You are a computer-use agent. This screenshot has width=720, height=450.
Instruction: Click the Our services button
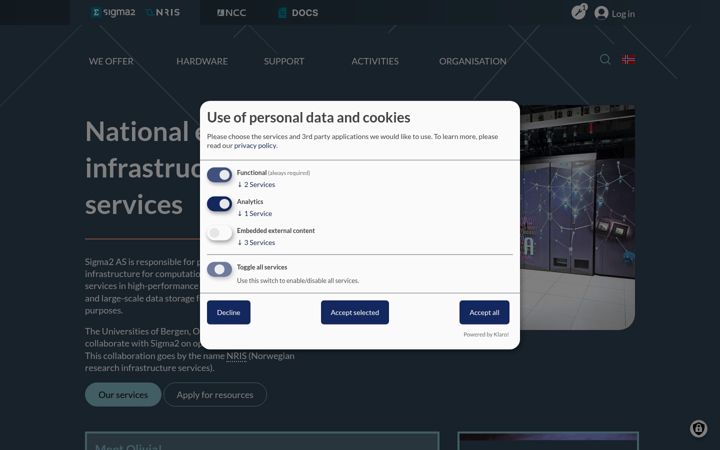click(123, 394)
